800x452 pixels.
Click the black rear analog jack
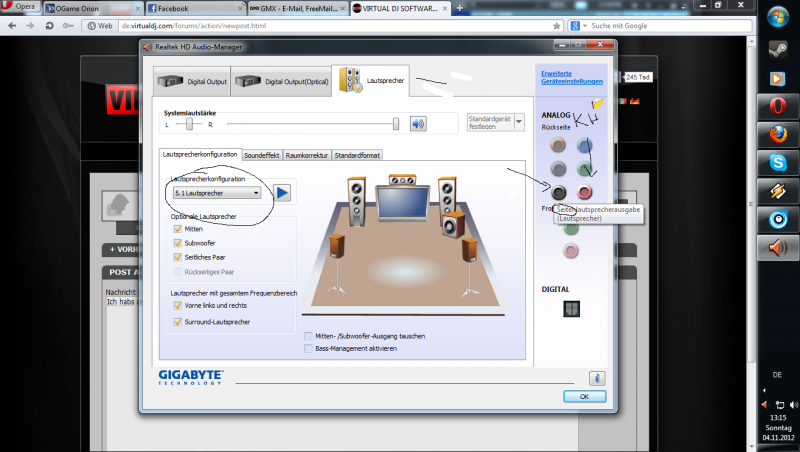click(558, 192)
